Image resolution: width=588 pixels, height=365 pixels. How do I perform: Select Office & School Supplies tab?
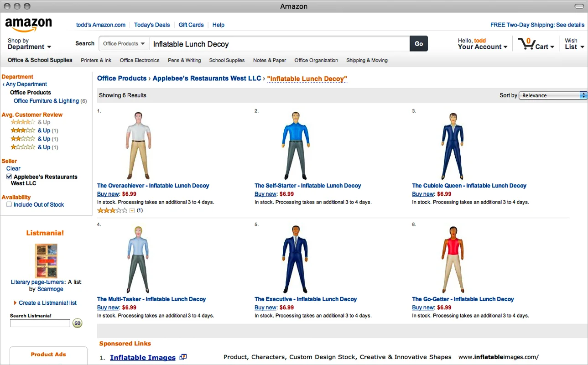40,60
